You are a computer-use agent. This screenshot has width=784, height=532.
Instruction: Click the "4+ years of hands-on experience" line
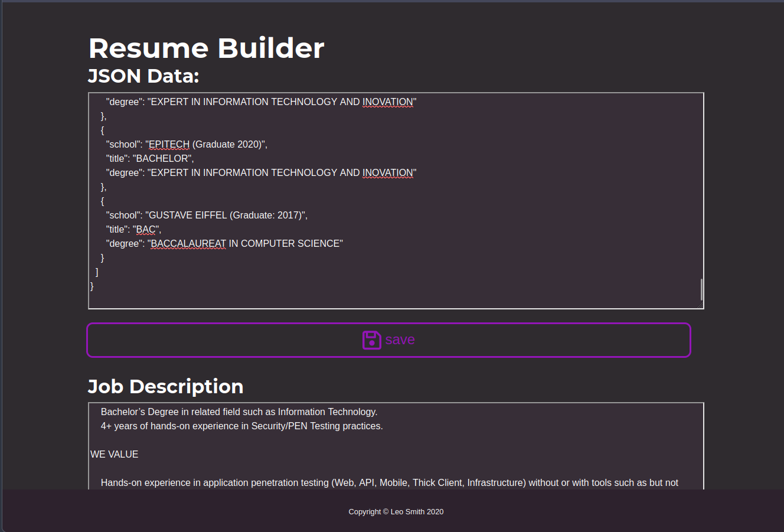[241, 426]
